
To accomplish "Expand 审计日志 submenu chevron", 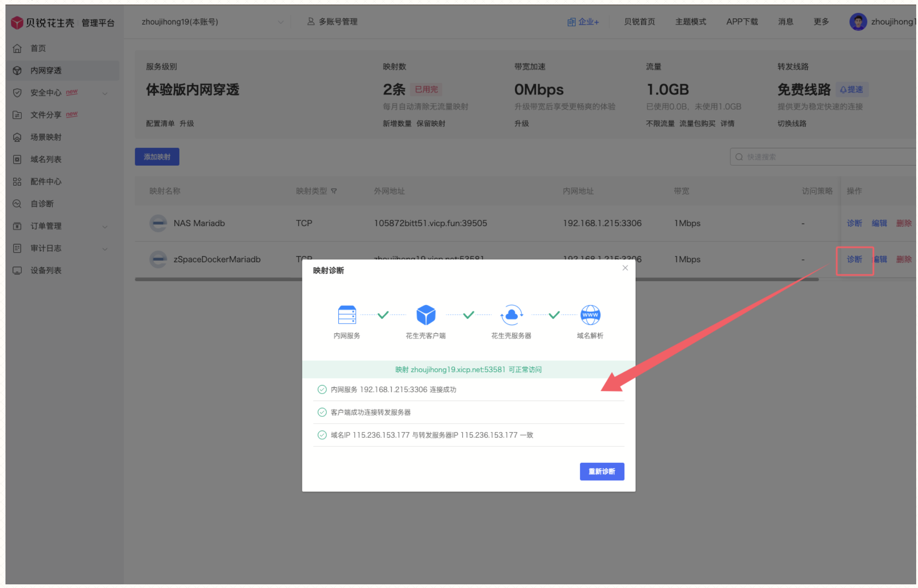I will tap(105, 249).
